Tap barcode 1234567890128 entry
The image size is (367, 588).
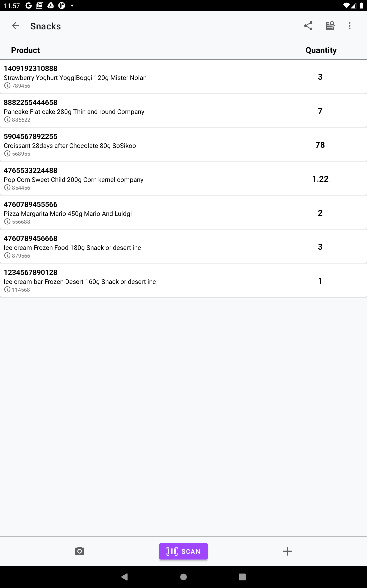coord(31,272)
